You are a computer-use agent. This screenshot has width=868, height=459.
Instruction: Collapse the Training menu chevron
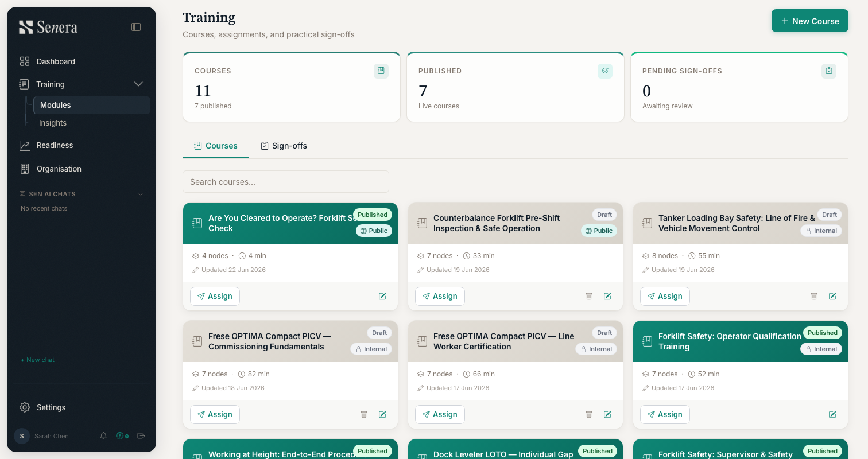click(138, 84)
